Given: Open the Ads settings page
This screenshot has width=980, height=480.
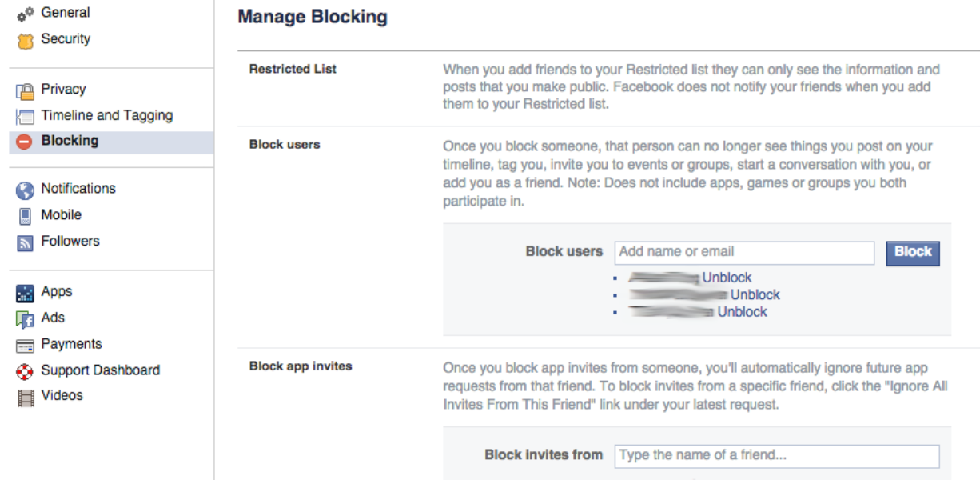Looking at the screenshot, I should pyautogui.click(x=53, y=318).
